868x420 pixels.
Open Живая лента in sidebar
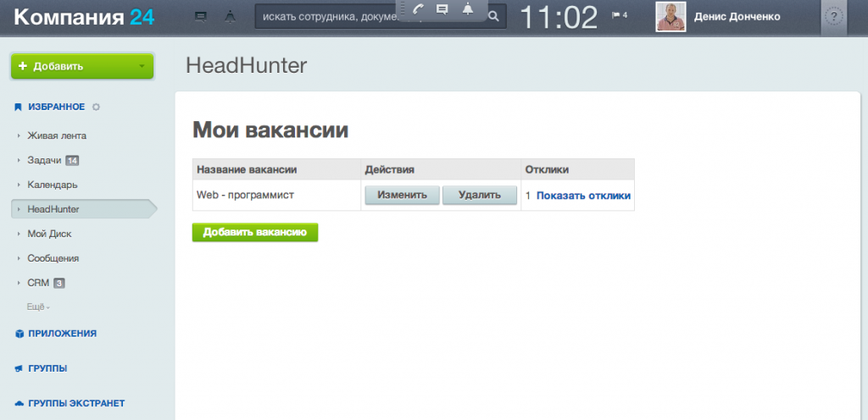click(57, 135)
